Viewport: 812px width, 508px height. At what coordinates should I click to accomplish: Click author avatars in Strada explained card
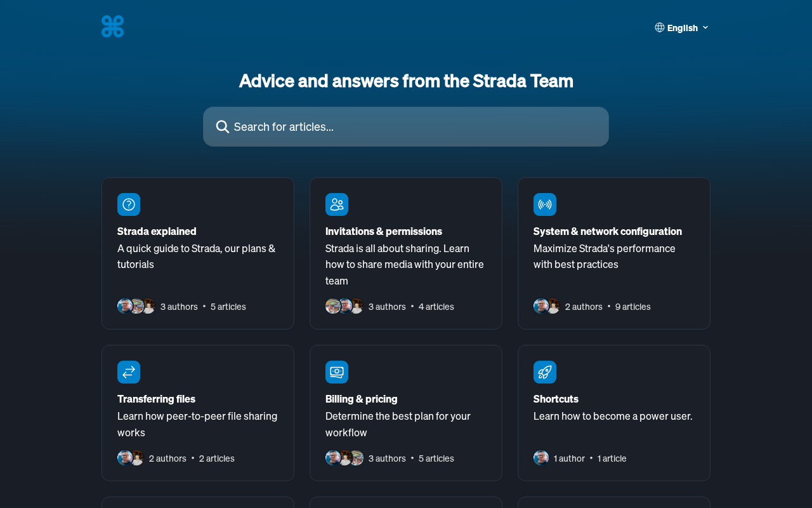(136, 306)
